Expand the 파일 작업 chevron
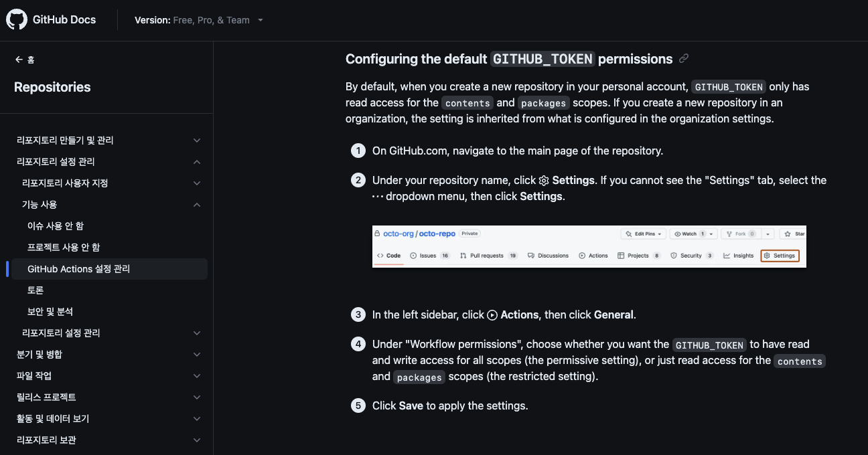The image size is (868, 455). tap(197, 376)
